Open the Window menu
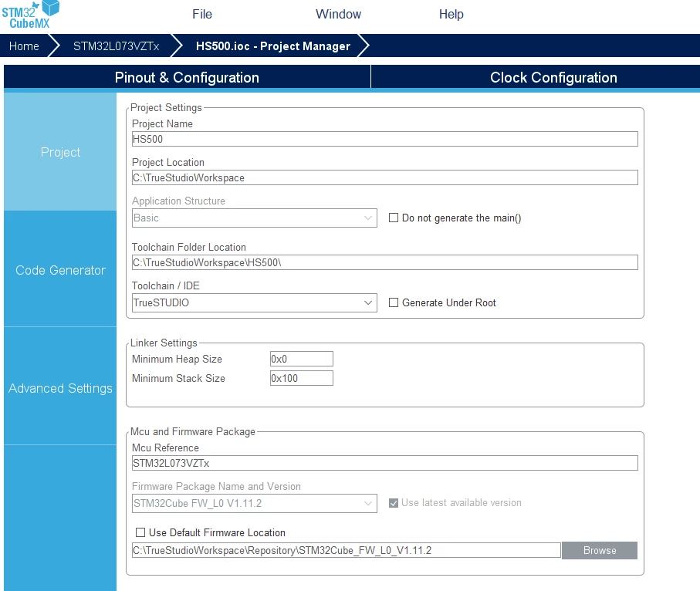Image resolution: width=700 pixels, height=591 pixels. click(x=338, y=15)
